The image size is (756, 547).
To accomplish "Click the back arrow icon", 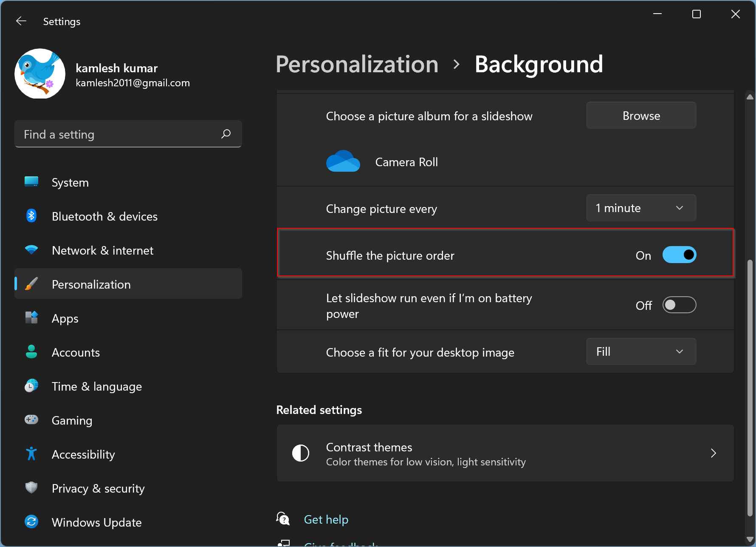I will click(21, 21).
